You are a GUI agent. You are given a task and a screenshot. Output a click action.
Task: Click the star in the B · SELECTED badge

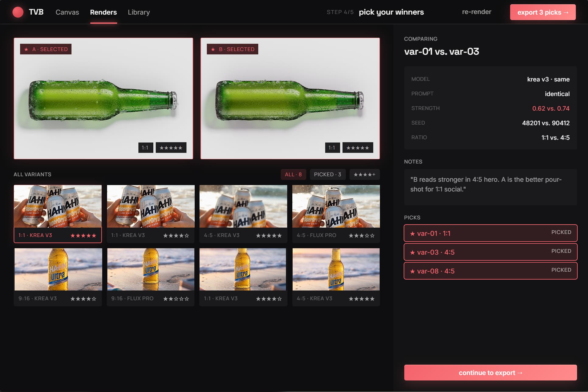coord(213,49)
